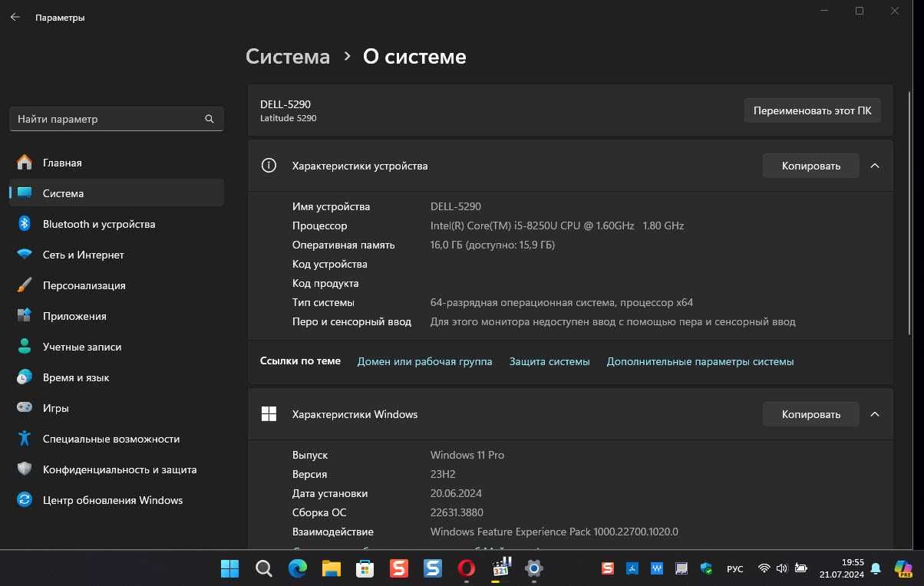
Task: Collapse Характеристики устройства section
Action: [x=875, y=166]
